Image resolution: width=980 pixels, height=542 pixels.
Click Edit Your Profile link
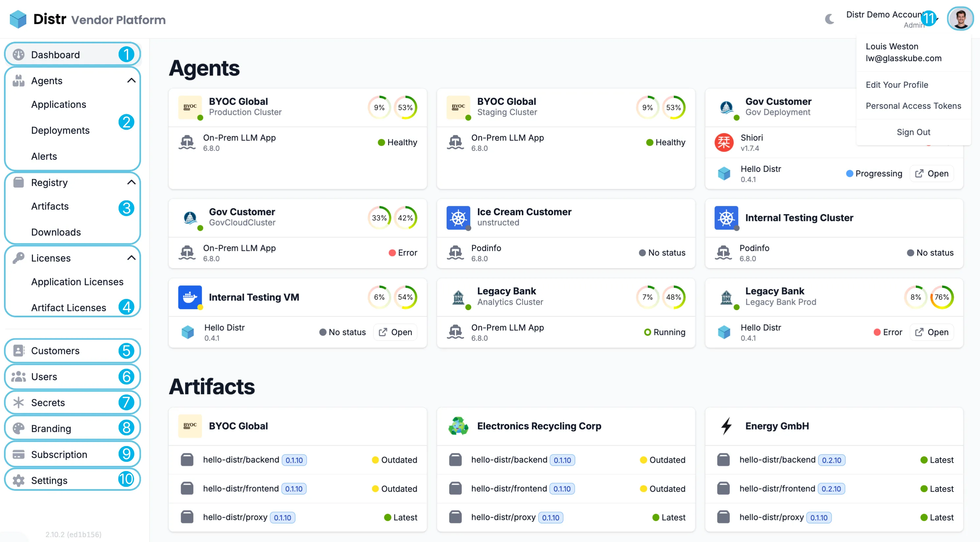click(x=897, y=85)
